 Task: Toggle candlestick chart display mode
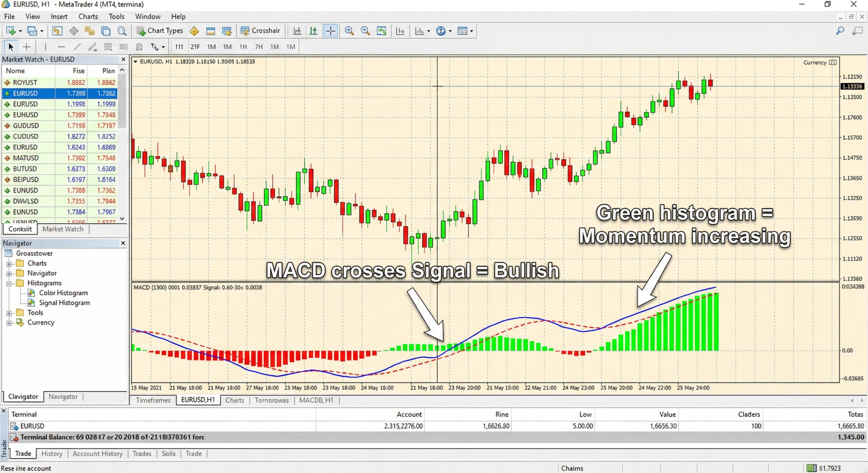314,30
